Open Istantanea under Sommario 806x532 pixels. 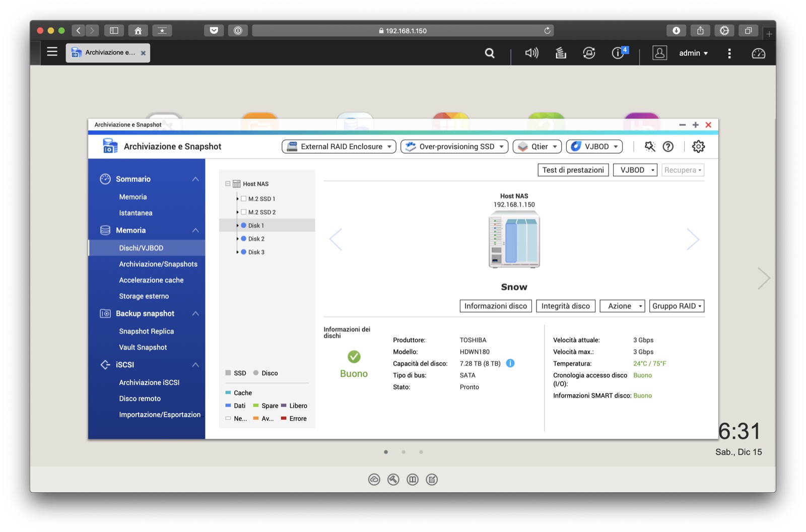coord(136,213)
